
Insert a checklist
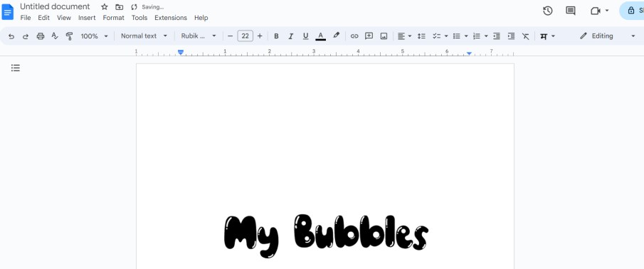coord(437,36)
